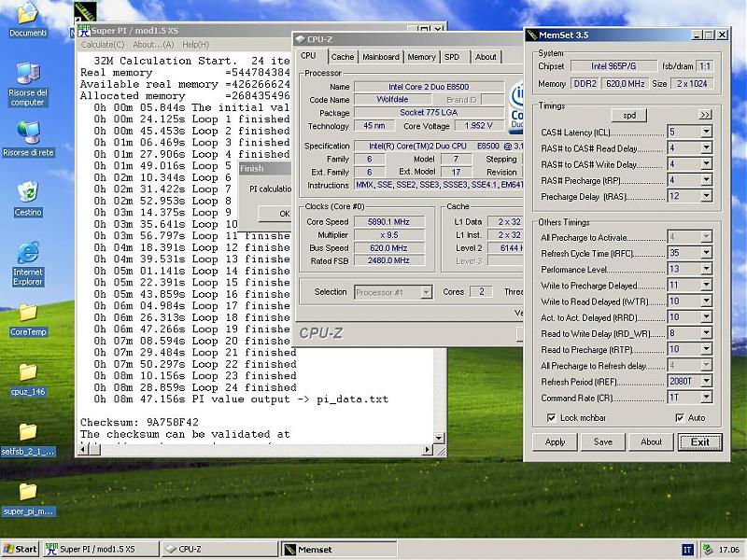
Task: Switch to Super PI / mod1.5 XS taskbar button
Action: pos(101,549)
